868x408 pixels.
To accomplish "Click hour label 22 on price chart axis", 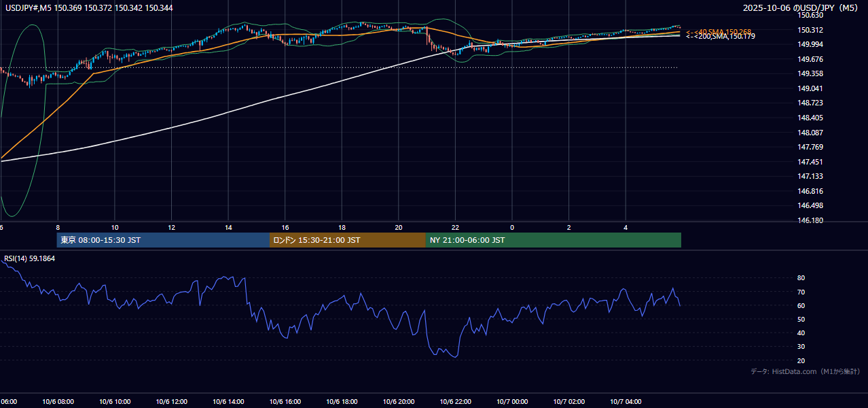I will pyautogui.click(x=455, y=228).
